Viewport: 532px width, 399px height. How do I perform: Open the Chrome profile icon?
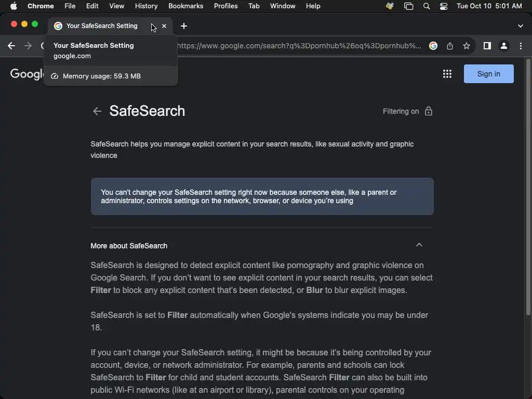click(x=504, y=46)
